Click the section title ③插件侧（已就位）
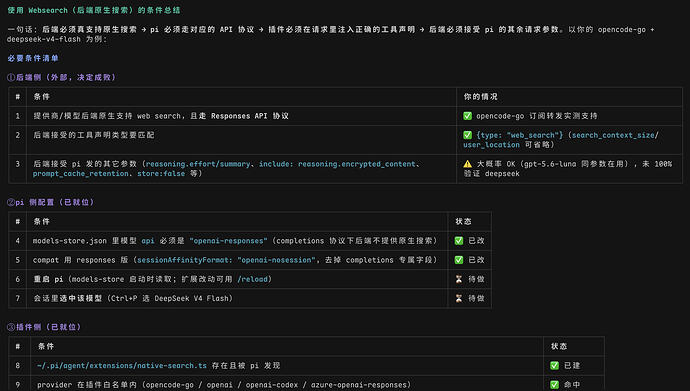 click(x=44, y=327)
